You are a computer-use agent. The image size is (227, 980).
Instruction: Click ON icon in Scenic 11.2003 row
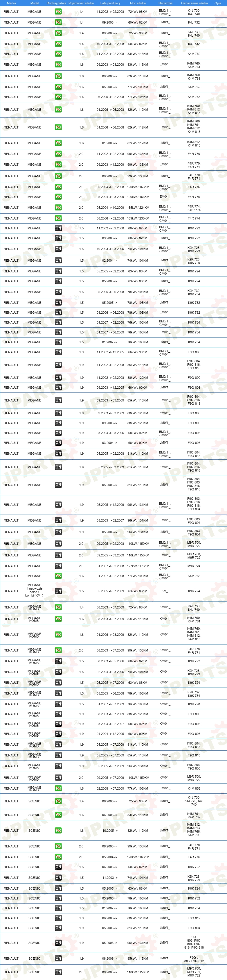58,877
